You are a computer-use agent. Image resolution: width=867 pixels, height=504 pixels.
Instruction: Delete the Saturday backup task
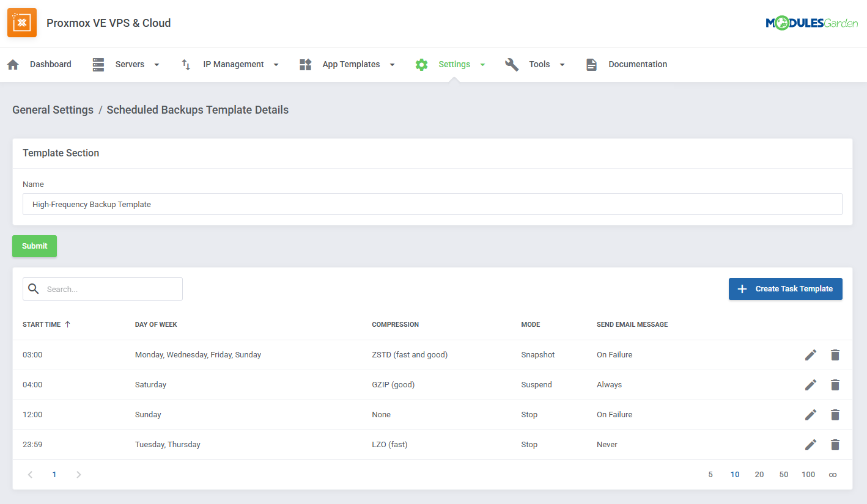click(x=835, y=384)
